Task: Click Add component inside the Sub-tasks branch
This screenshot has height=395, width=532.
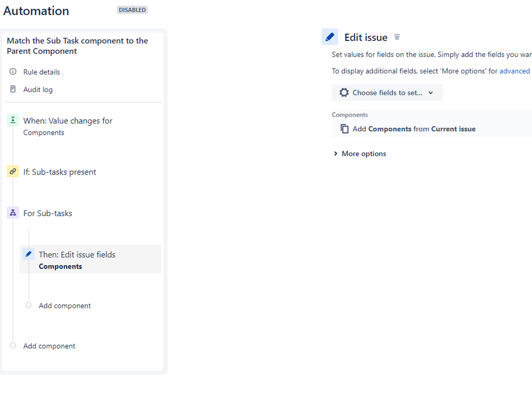Action: (x=64, y=305)
